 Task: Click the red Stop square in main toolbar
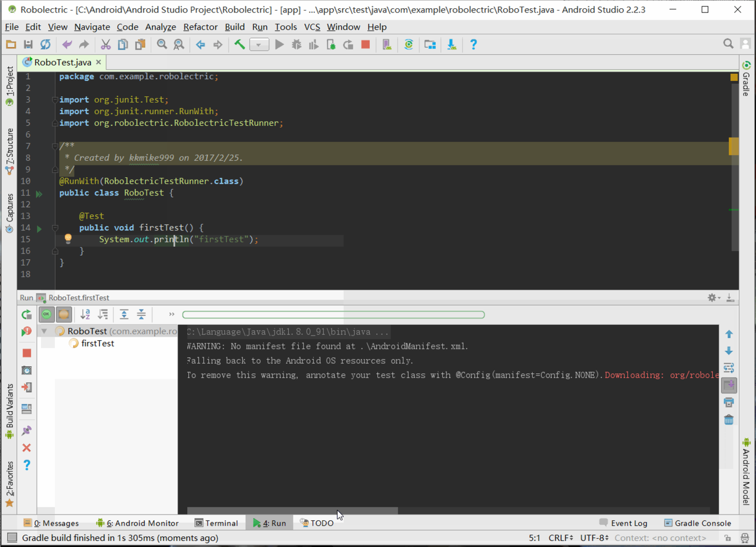pyautogui.click(x=366, y=44)
